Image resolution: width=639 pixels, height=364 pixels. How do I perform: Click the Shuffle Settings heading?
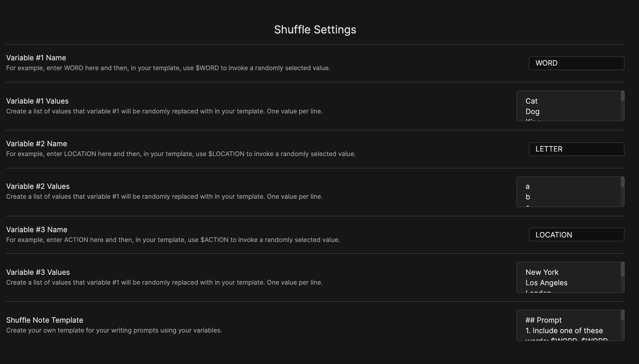315,30
